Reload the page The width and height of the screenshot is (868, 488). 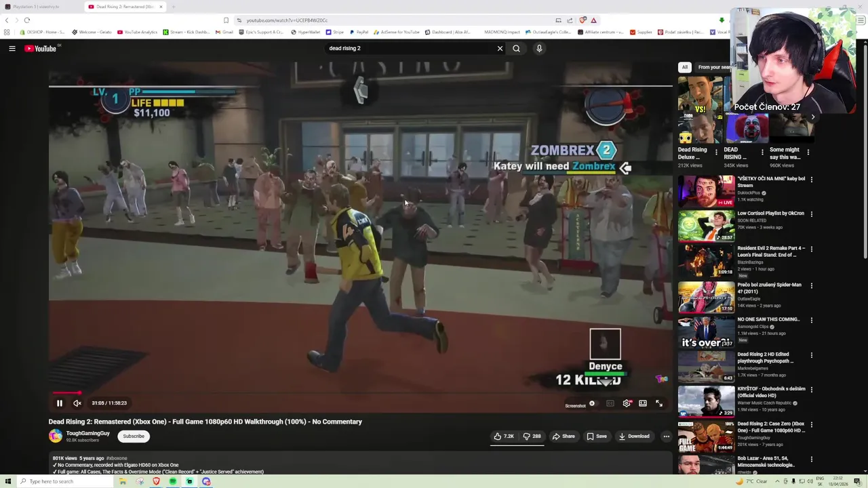[x=26, y=20]
